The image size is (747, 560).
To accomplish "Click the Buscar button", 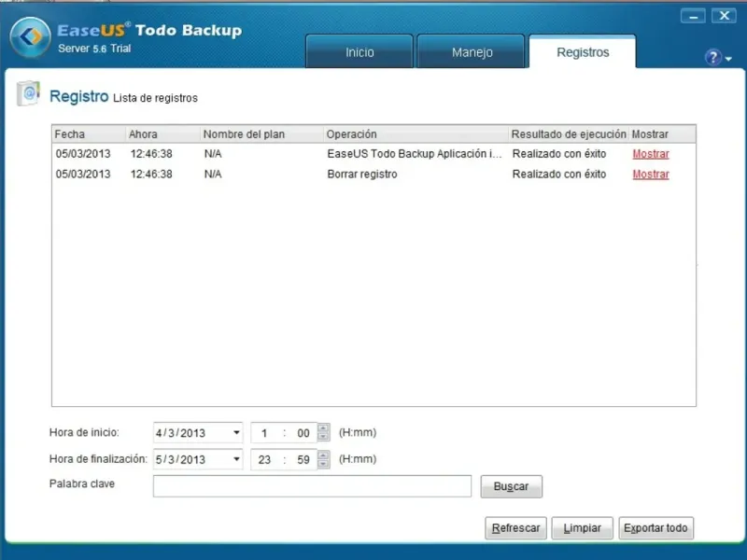I will pos(511,486).
